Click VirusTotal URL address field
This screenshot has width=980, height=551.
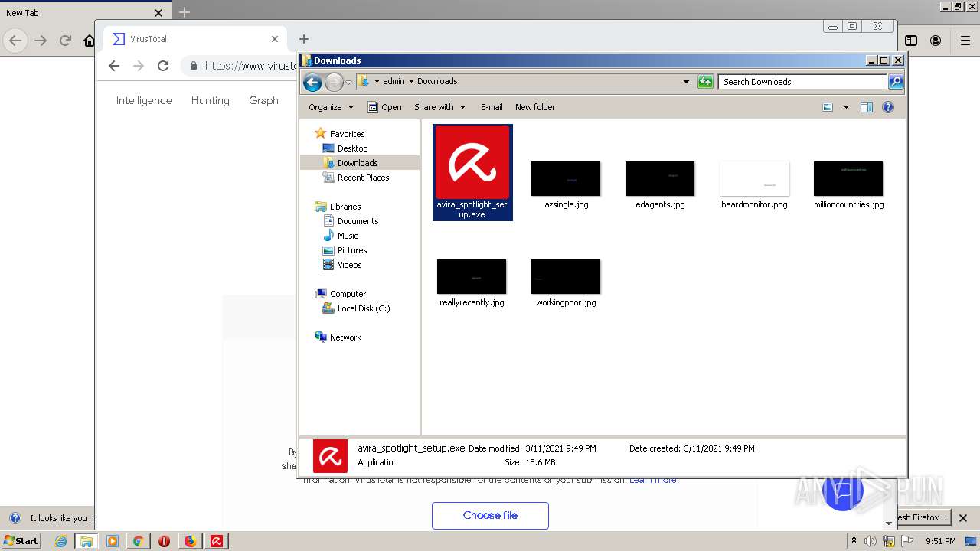coord(240,66)
